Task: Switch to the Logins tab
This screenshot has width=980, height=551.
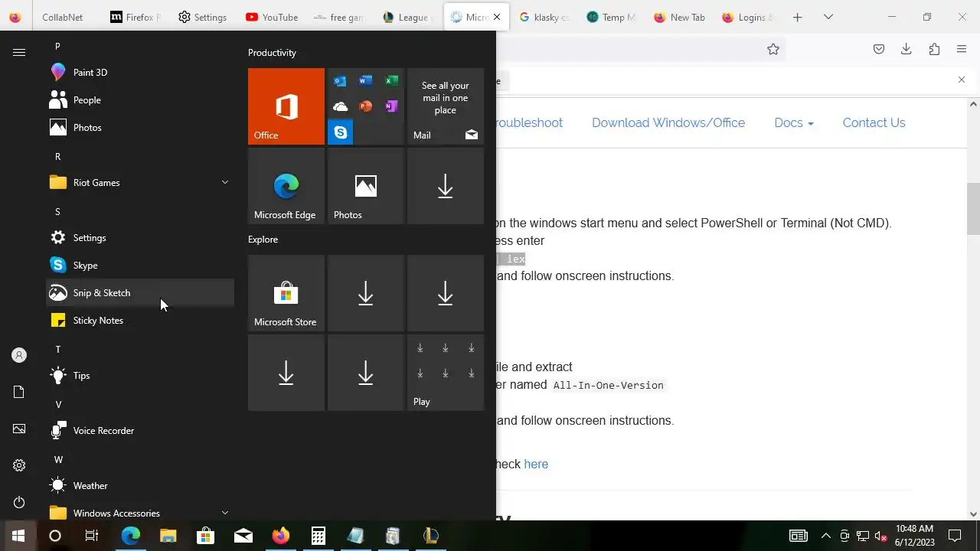Action: [x=747, y=17]
